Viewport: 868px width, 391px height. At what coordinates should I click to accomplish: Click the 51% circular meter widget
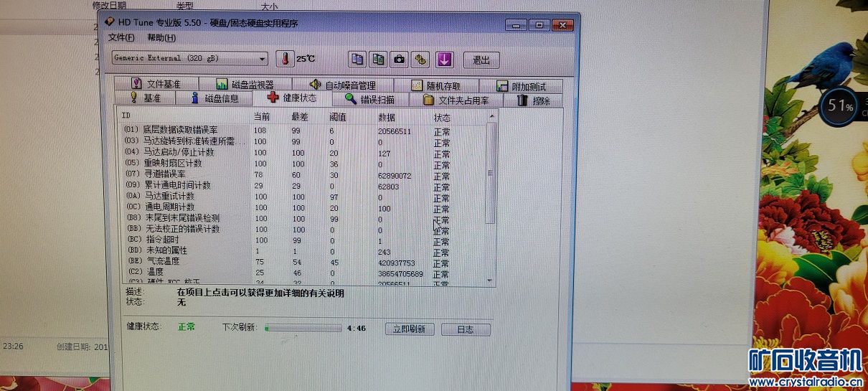click(x=840, y=107)
